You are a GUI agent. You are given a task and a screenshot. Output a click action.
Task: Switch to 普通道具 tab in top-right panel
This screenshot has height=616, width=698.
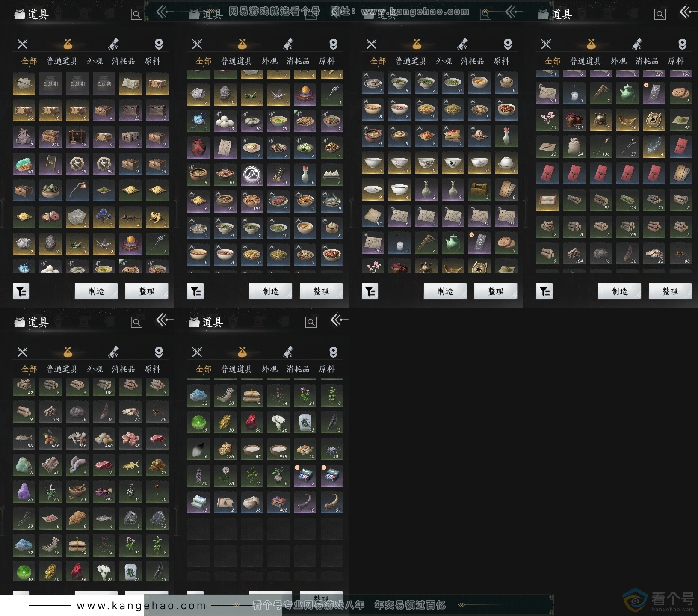coord(586,61)
